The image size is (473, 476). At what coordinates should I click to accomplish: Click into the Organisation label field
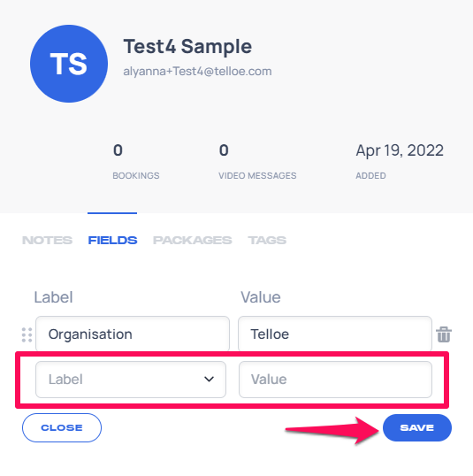(133, 334)
